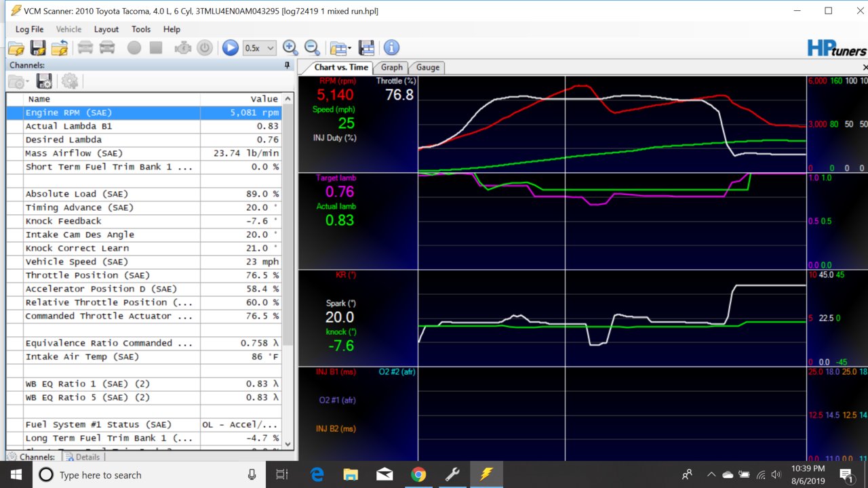This screenshot has width=868, height=488.
Task: Select the Engine RPM (SAE) row
Action: pos(144,113)
